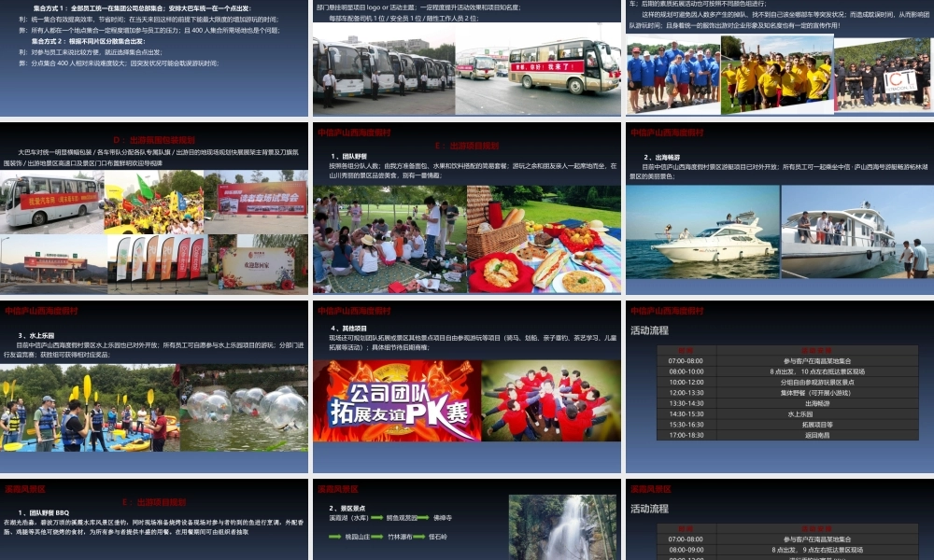Click the 13:30-14:30 time cell
Screen dimensions: 934x560
click(x=686, y=403)
